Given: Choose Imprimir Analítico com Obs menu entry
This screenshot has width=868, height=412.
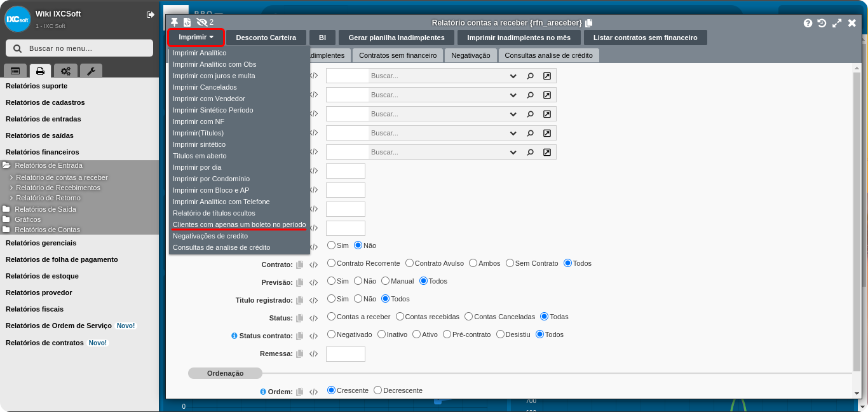Looking at the screenshot, I should 215,64.
